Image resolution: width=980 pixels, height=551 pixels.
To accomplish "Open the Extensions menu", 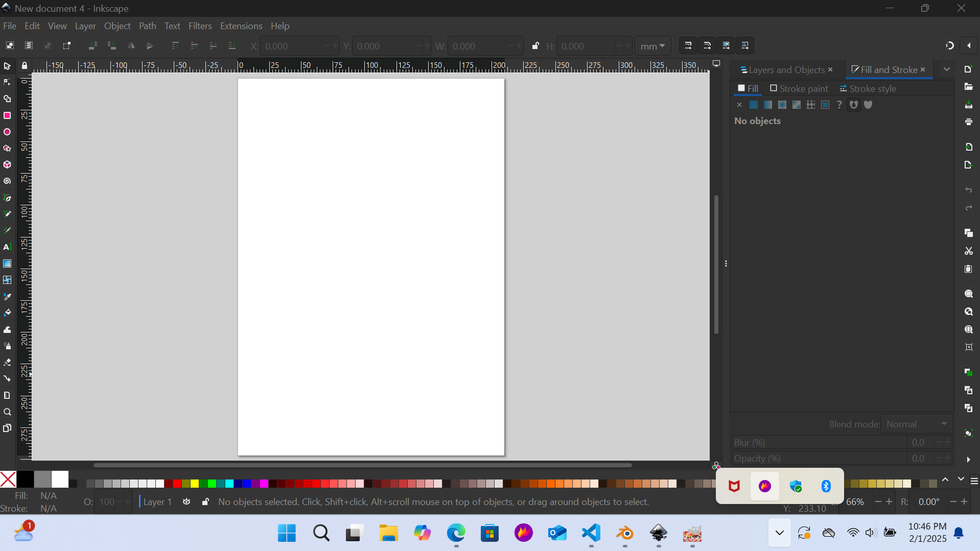I will 241,26.
